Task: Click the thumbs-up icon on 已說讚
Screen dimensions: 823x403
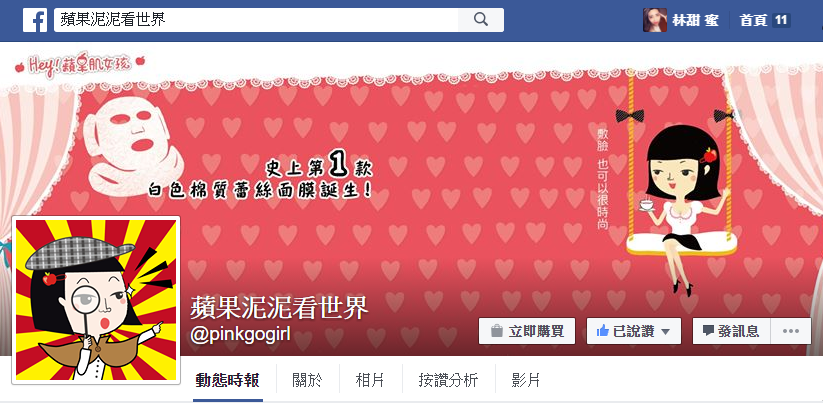Action: 603,331
